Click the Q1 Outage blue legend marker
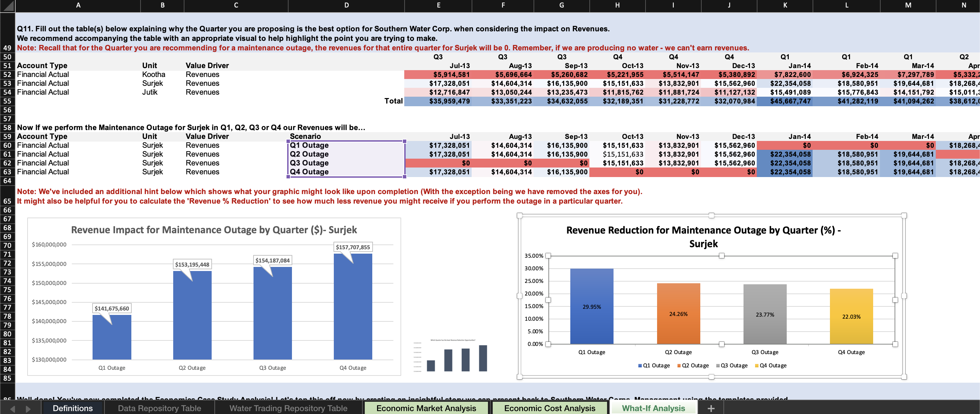Viewport: 980px width, 414px height. [640, 366]
